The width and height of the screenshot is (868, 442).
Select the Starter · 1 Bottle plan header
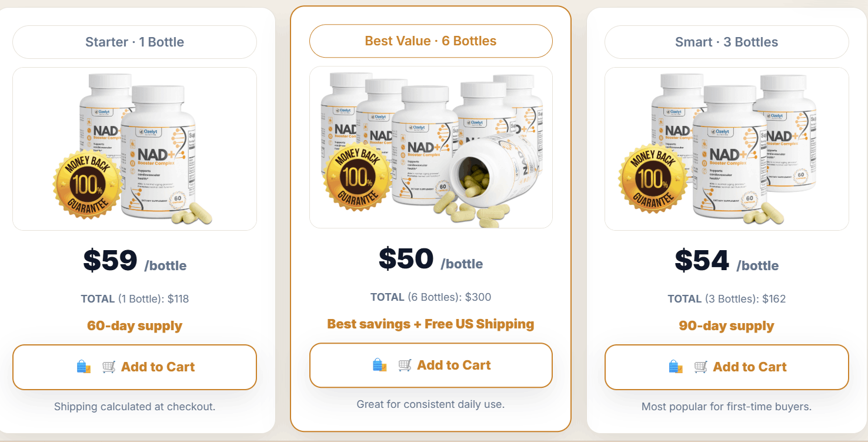(x=134, y=42)
